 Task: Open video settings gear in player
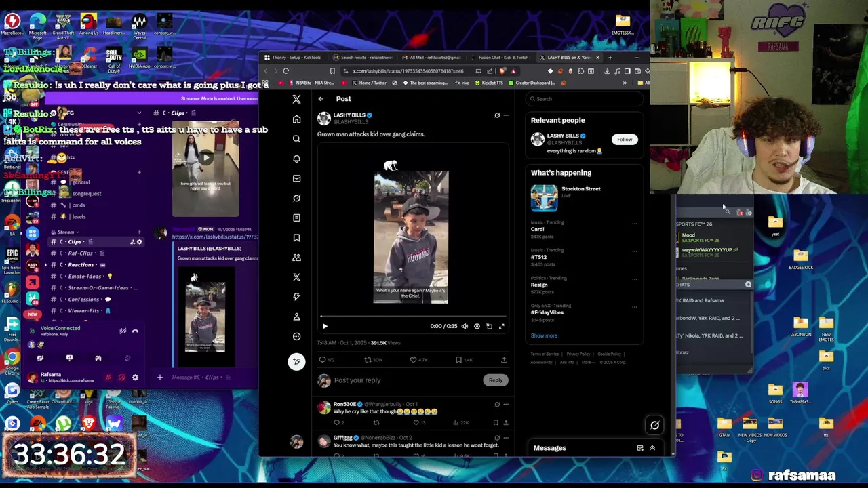click(477, 326)
